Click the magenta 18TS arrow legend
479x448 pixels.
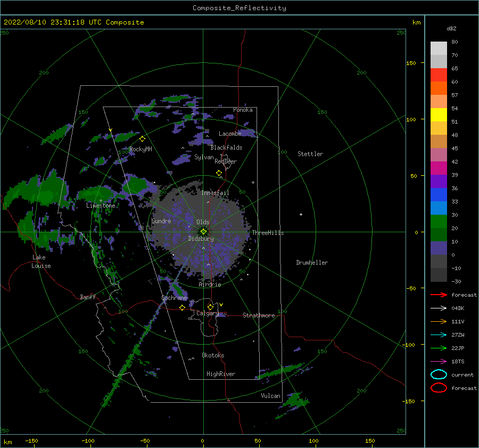[439, 362]
